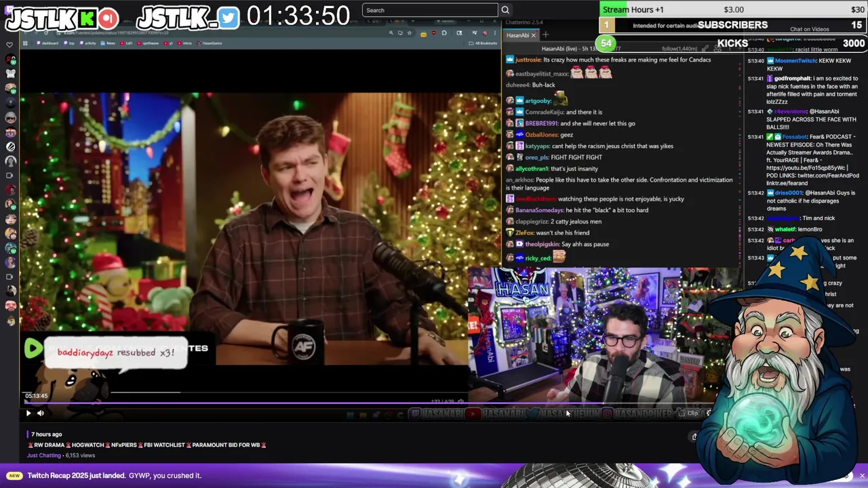Click the Clip button in player controls

click(x=688, y=413)
